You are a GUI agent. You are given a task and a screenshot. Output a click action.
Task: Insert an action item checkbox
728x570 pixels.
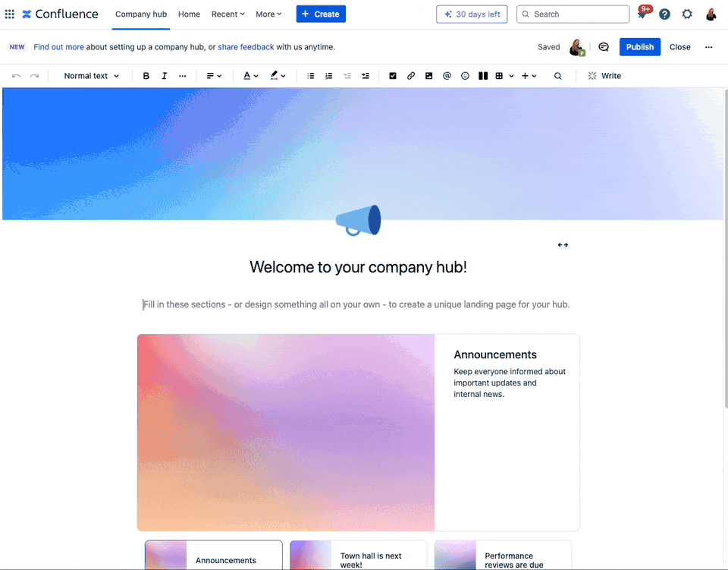392,76
